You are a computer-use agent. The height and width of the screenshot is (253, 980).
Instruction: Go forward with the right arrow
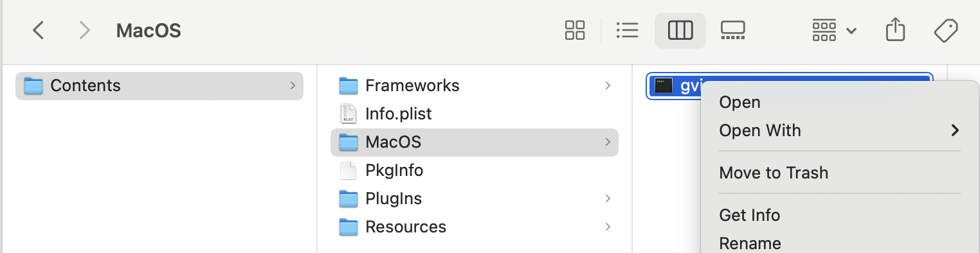click(x=84, y=30)
